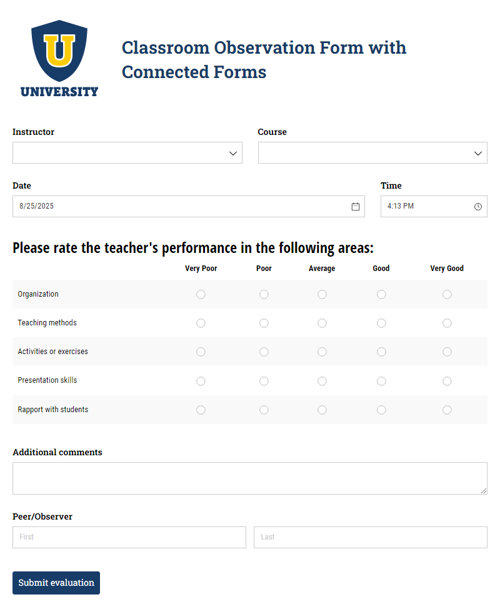This screenshot has height=607, width=500.
Task: Click the University shield logo
Action: [59, 58]
